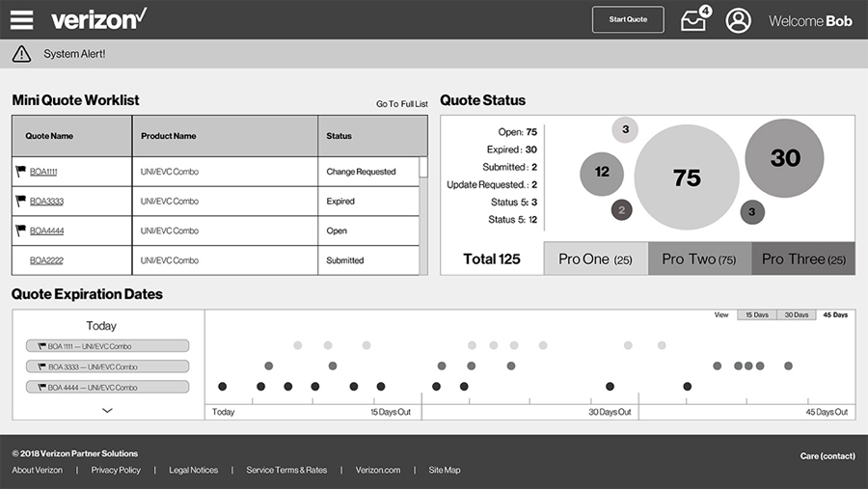Select BOA 1111 — UNI/EVC Combo pill
Screen dimensions: 868x489
[x=107, y=346]
